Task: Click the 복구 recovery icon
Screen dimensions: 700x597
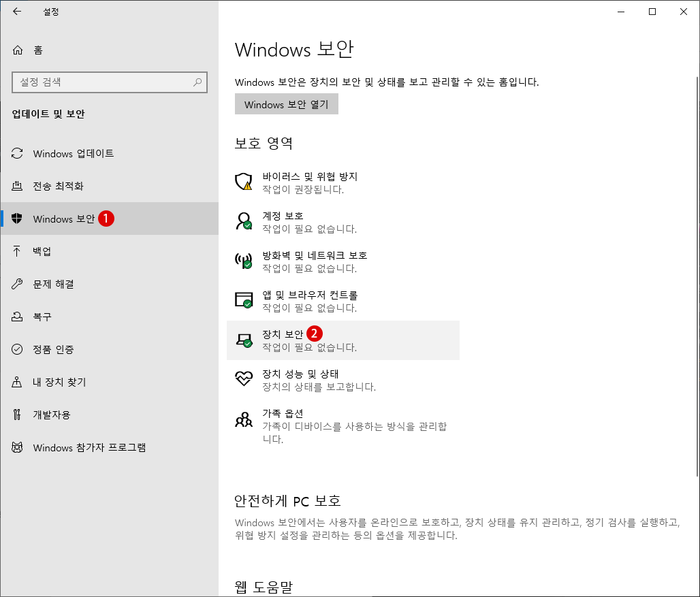Action: click(17, 317)
